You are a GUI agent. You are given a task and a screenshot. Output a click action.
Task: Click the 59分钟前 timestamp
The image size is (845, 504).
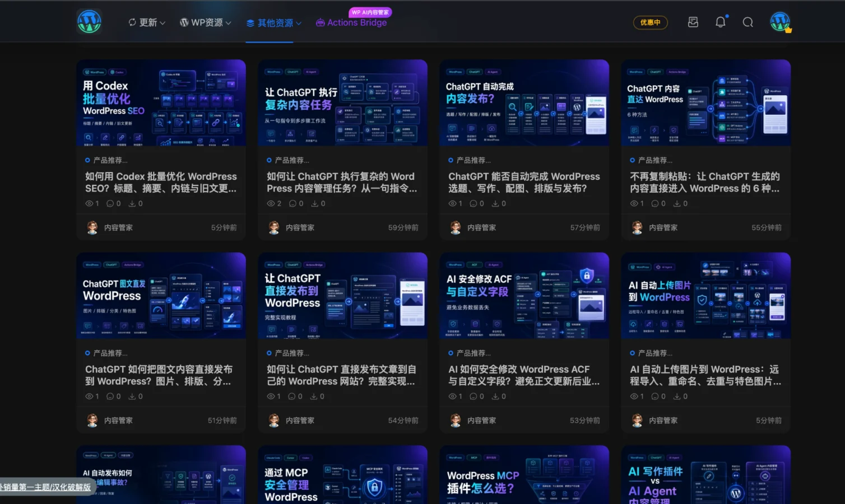(x=403, y=228)
